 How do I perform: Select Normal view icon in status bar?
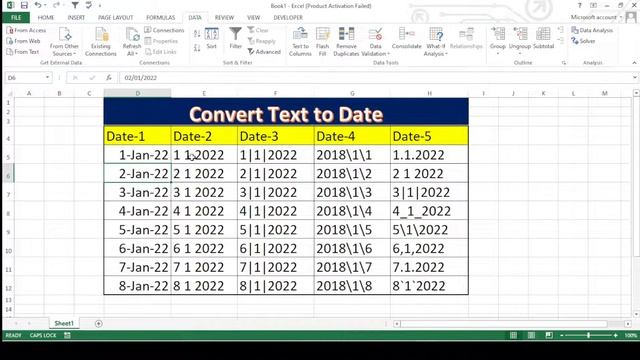513,335
